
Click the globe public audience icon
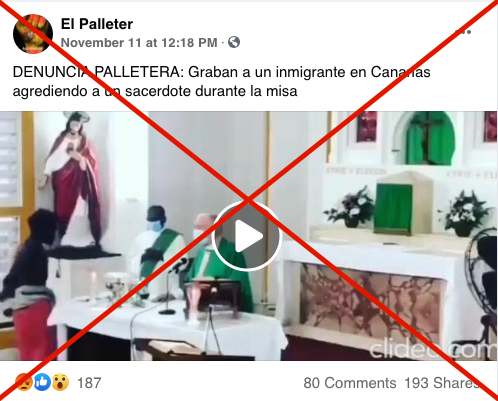pos(234,42)
